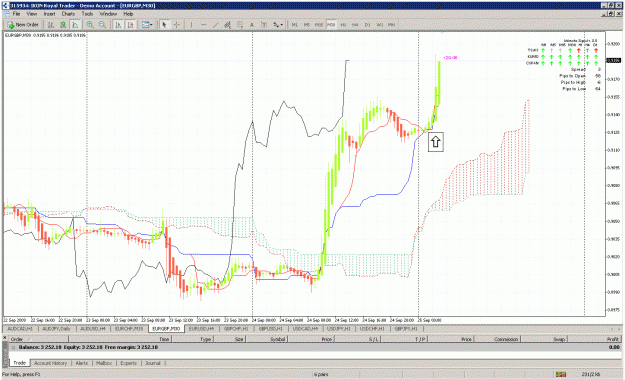Switch to the USDJPY,H1 chart tab
Viewport: 625px width, 380px height.
point(339,329)
